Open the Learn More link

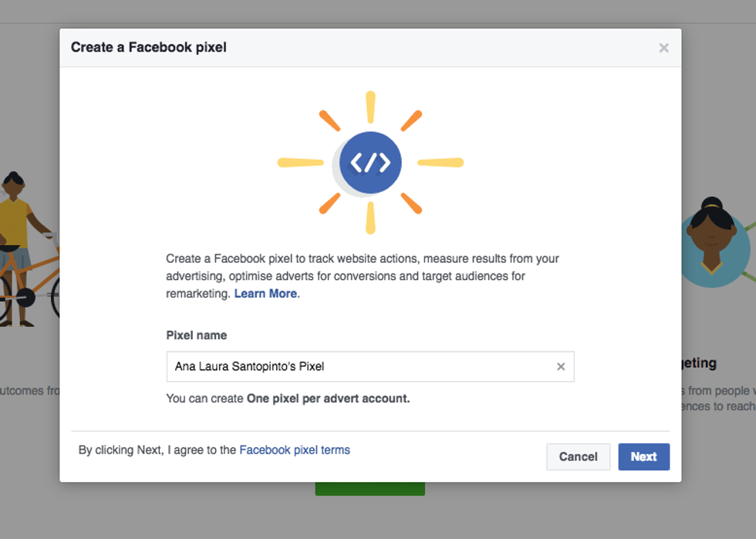tap(265, 294)
